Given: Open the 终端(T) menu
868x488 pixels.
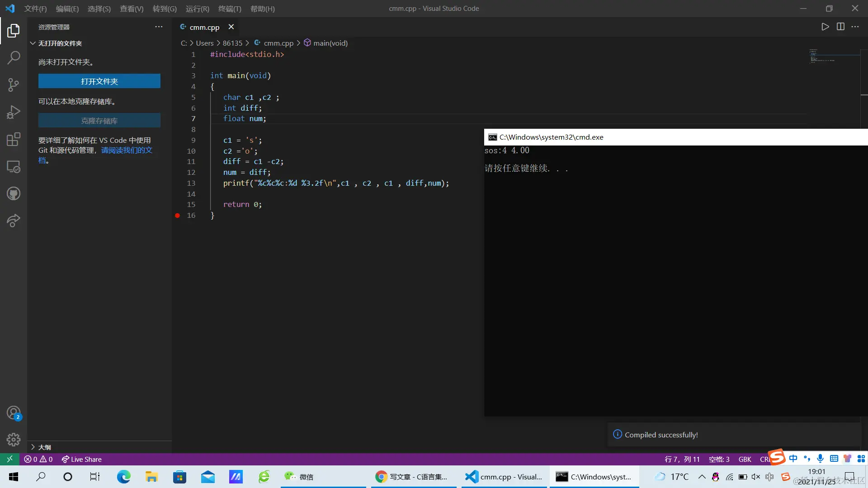Looking at the screenshot, I should point(230,9).
